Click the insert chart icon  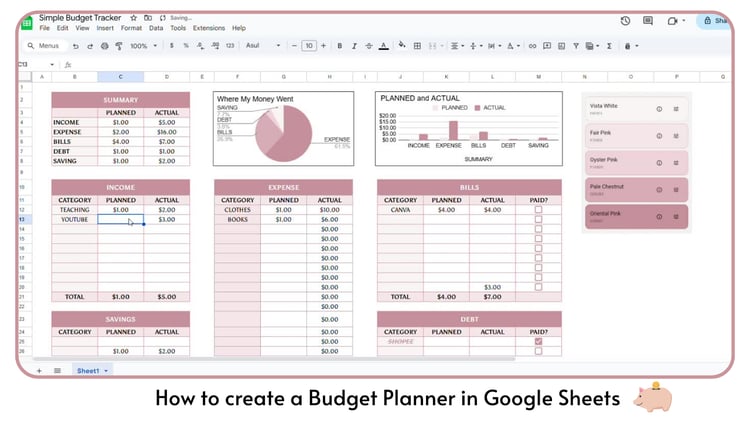(562, 46)
